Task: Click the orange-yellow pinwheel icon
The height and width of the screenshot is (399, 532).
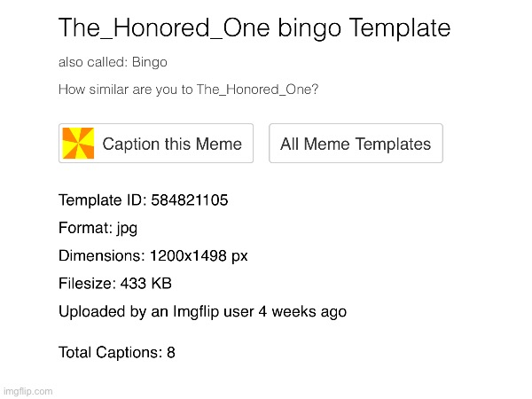Action: point(78,143)
